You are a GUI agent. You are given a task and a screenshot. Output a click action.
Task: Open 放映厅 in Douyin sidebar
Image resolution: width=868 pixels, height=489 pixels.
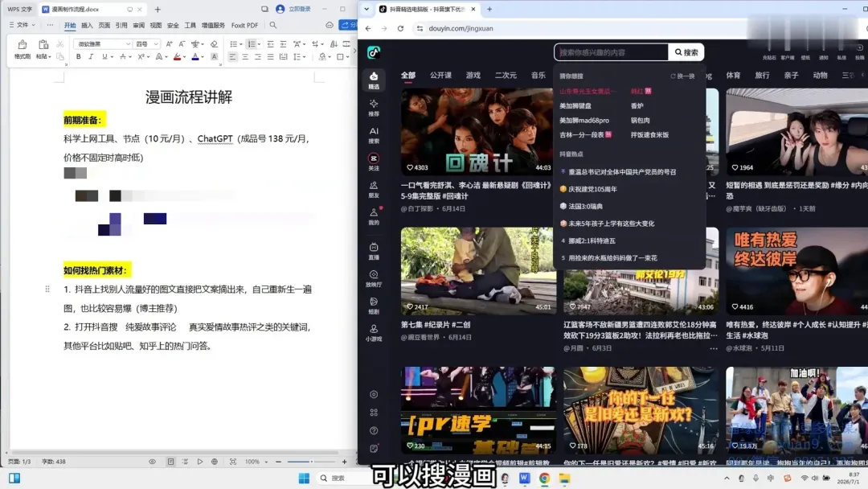point(374,278)
